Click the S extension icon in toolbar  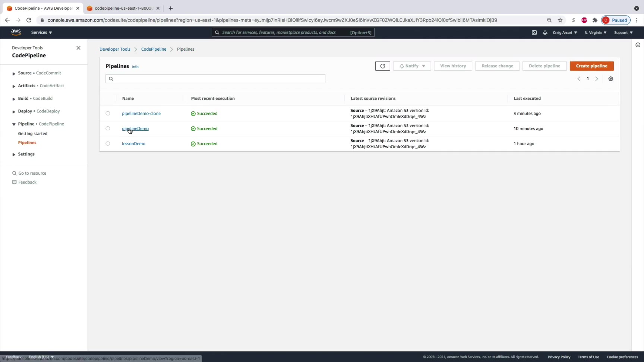pos(573,20)
